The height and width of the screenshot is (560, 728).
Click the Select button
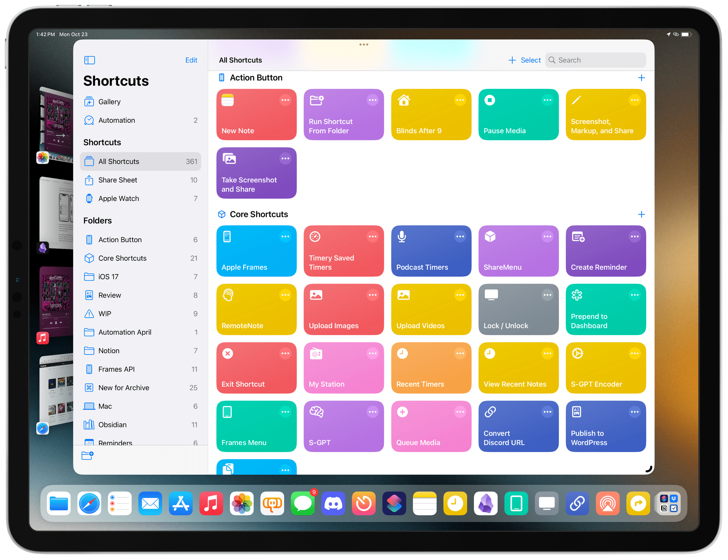530,60
